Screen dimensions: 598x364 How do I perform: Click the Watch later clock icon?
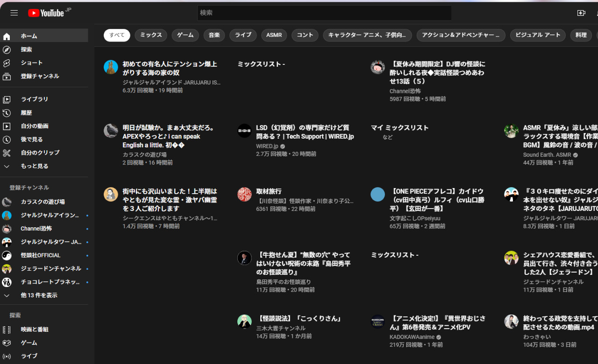(7, 140)
